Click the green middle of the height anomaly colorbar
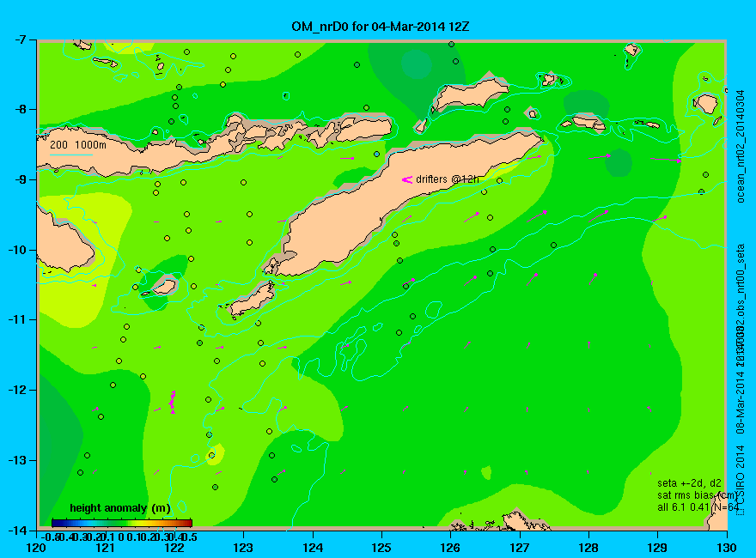This screenshot has height=558, width=756. coord(122,523)
